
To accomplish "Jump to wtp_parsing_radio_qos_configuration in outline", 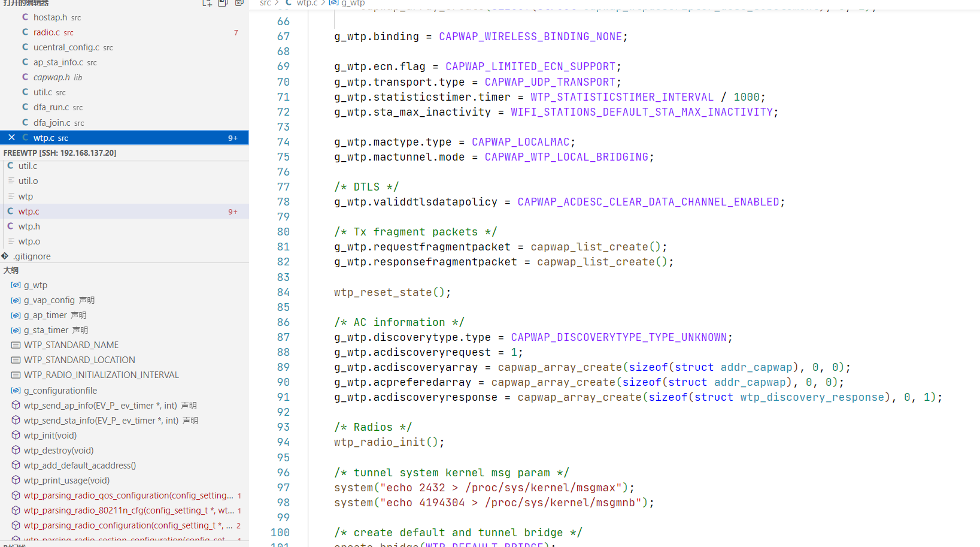I will [125, 495].
